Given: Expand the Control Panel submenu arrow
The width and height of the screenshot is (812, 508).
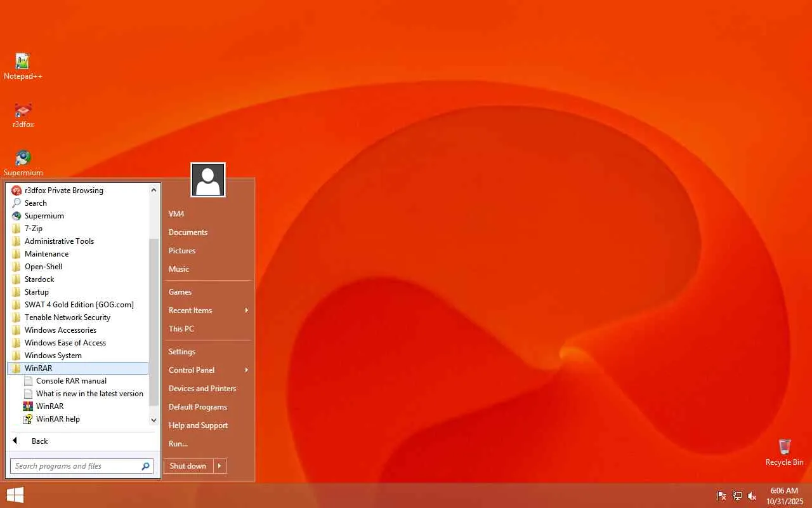Looking at the screenshot, I should click(246, 370).
